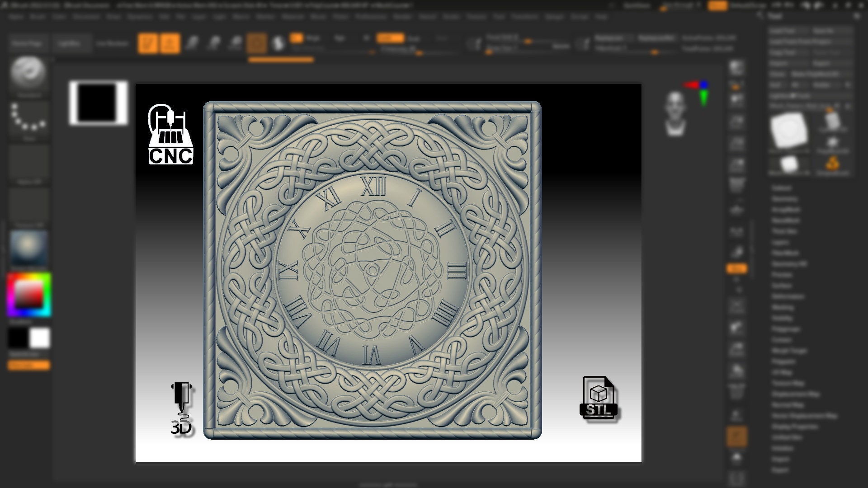Expand the Geometry subpalette in Tool panel
Screen dimensions: 868x488
click(785, 199)
